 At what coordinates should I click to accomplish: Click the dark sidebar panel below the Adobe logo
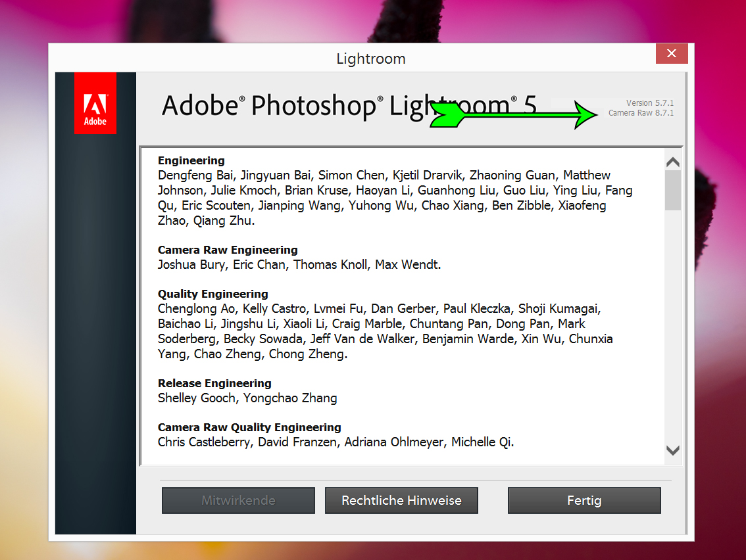point(95,329)
